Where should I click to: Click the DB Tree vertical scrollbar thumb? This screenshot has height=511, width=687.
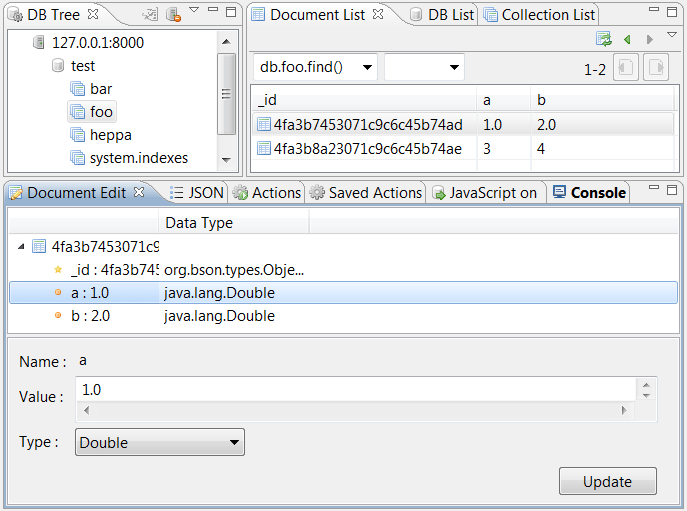[226, 94]
